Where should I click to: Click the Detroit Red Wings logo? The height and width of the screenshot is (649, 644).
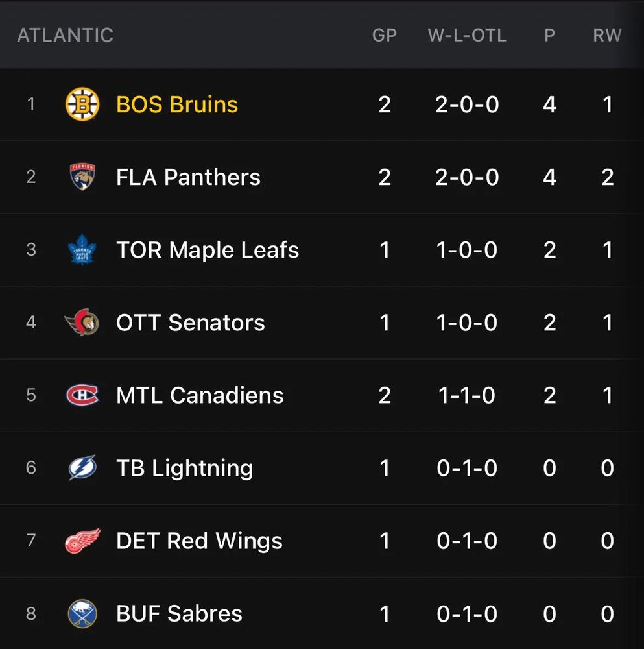click(x=82, y=541)
